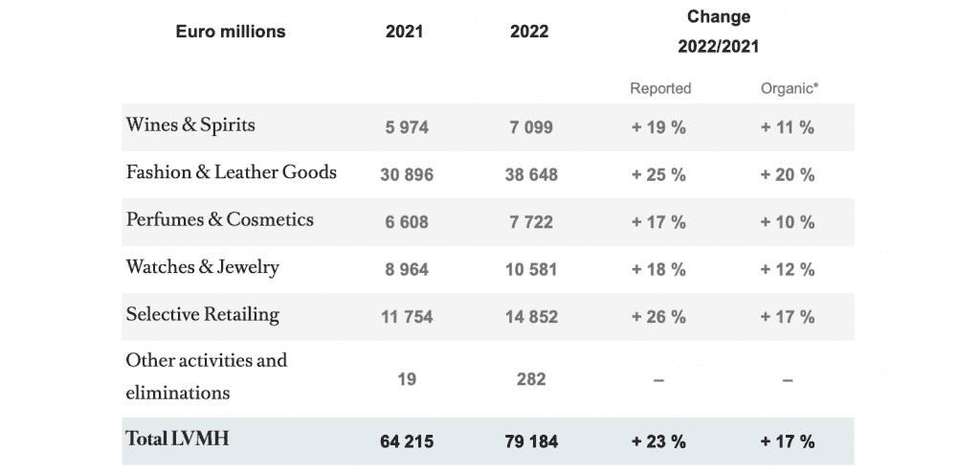Select the Wines & Spirits row label

tap(190, 125)
